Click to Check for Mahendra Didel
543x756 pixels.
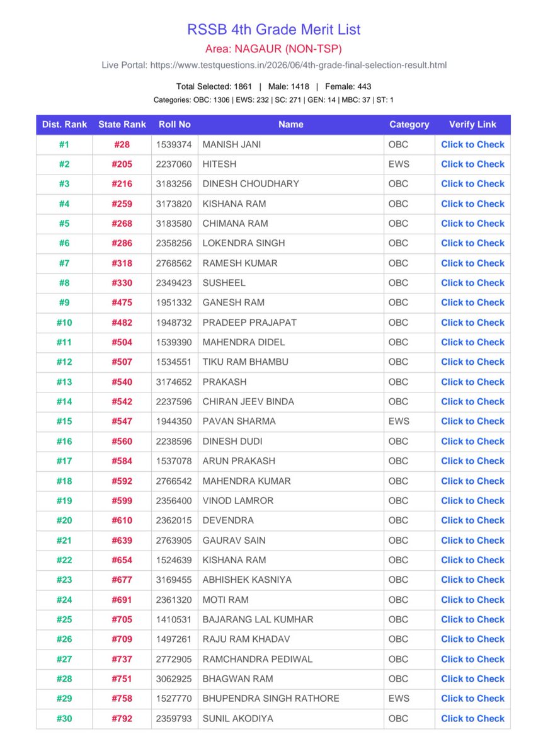point(472,342)
